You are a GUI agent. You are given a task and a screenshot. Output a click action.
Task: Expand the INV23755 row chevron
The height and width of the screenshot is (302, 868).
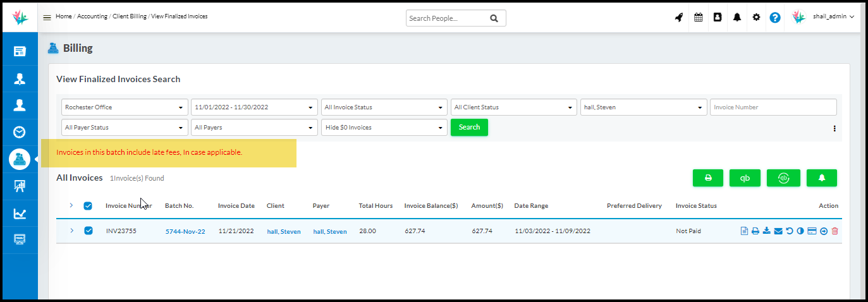tap(71, 231)
